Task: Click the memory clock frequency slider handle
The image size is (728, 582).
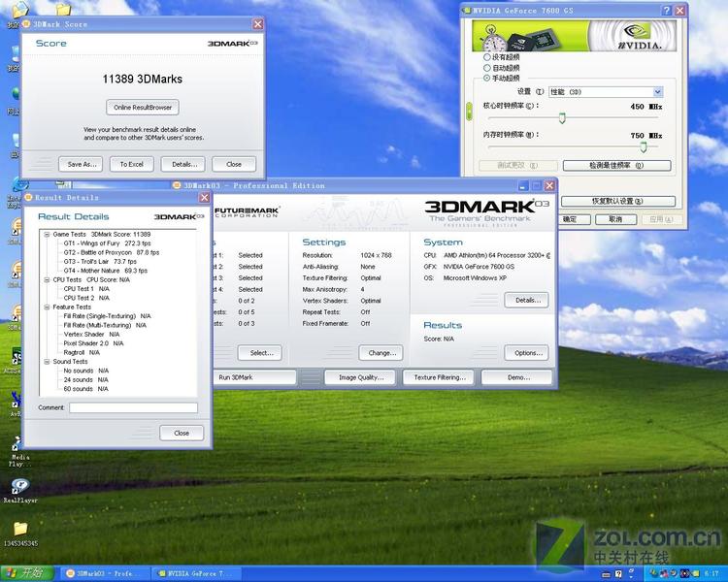Action: click(x=643, y=147)
